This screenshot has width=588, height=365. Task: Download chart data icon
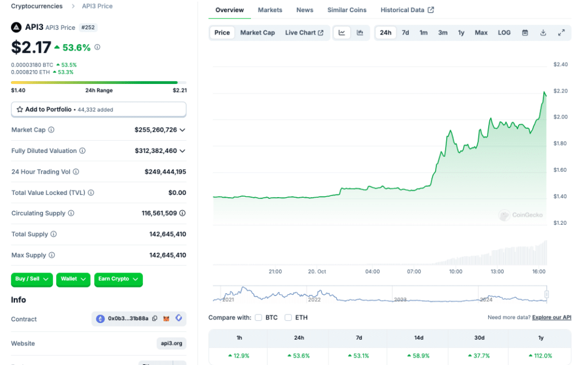click(x=543, y=33)
